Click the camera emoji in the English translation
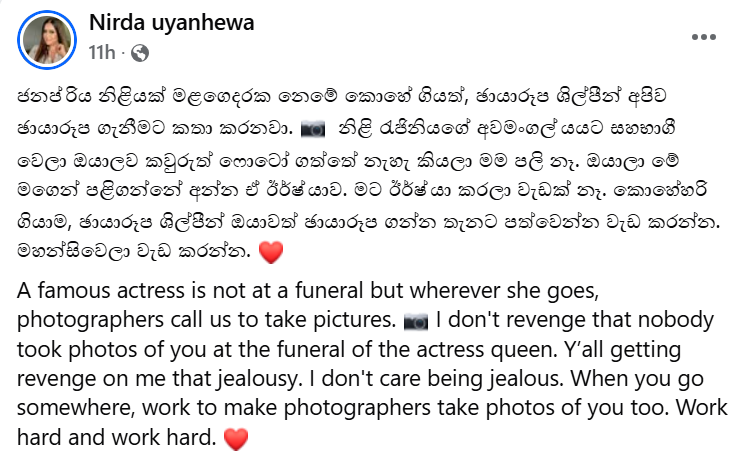The height and width of the screenshot is (463, 741). click(416, 321)
